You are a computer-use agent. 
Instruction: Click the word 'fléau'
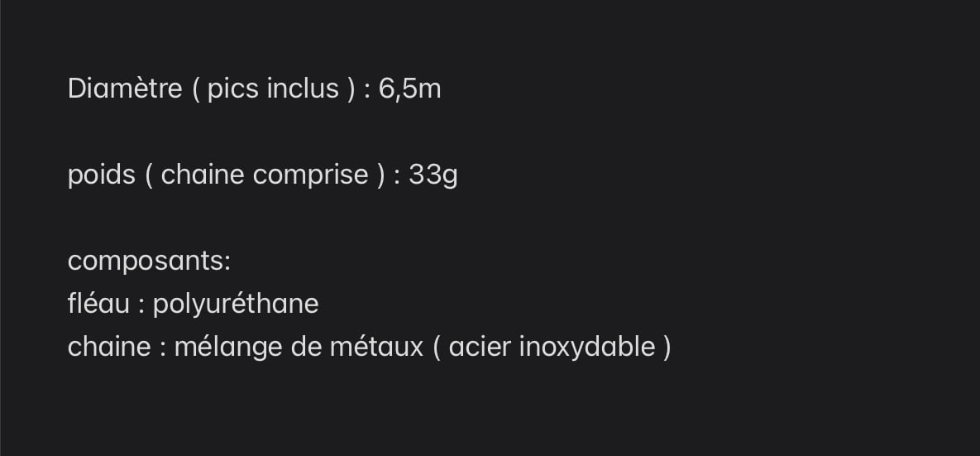[x=98, y=304]
